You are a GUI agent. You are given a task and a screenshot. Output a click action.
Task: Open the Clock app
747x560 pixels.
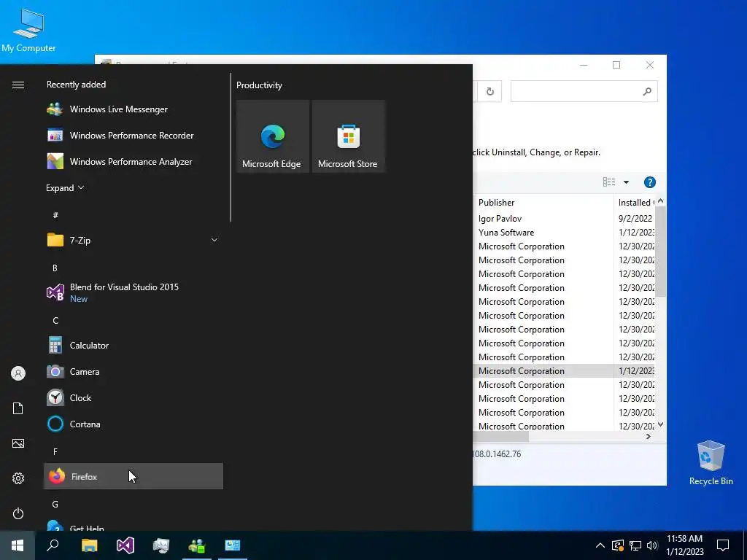coord(133,397)
